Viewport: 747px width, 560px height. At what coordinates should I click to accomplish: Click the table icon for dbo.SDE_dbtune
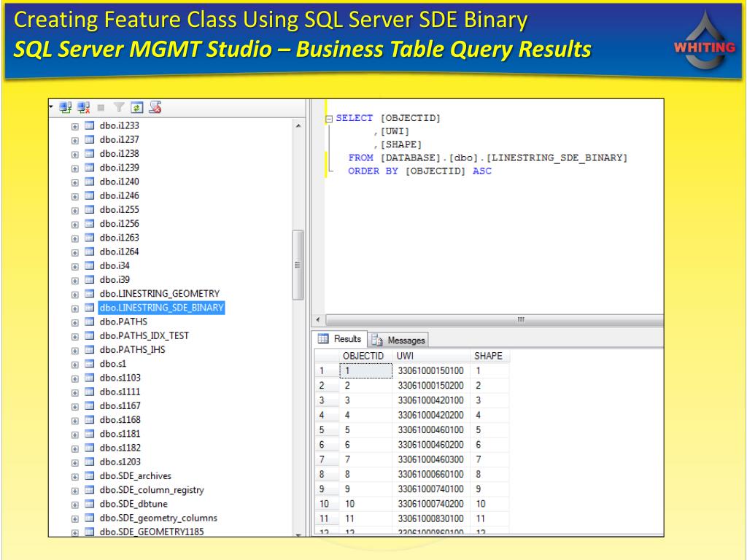click(89, 504)
